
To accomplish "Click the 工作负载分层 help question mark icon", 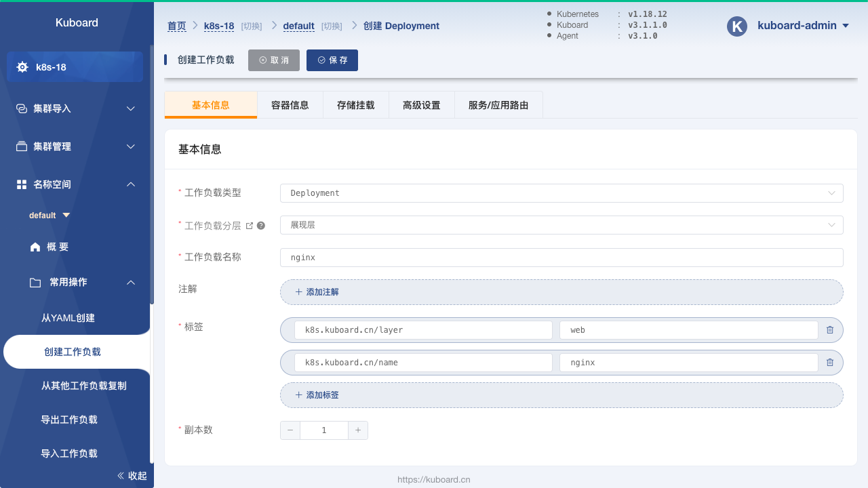I will point(261,226).
